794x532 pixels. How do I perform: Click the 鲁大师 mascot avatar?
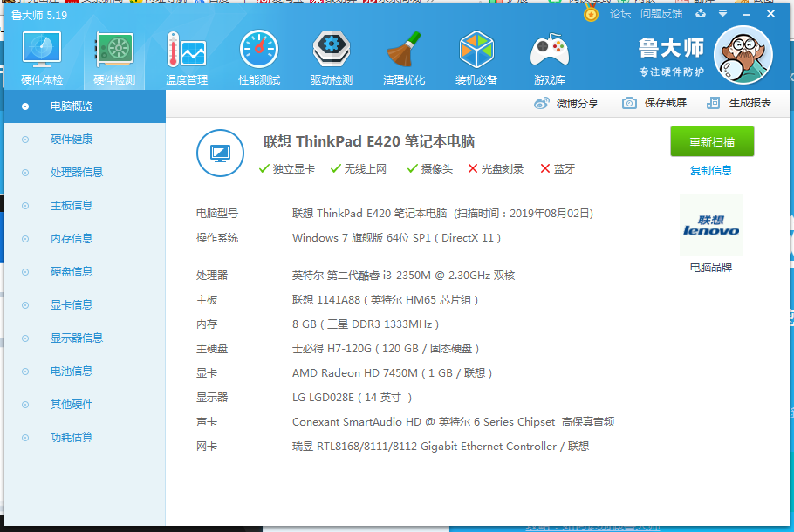pyautogui.click(x=743, y=55)
